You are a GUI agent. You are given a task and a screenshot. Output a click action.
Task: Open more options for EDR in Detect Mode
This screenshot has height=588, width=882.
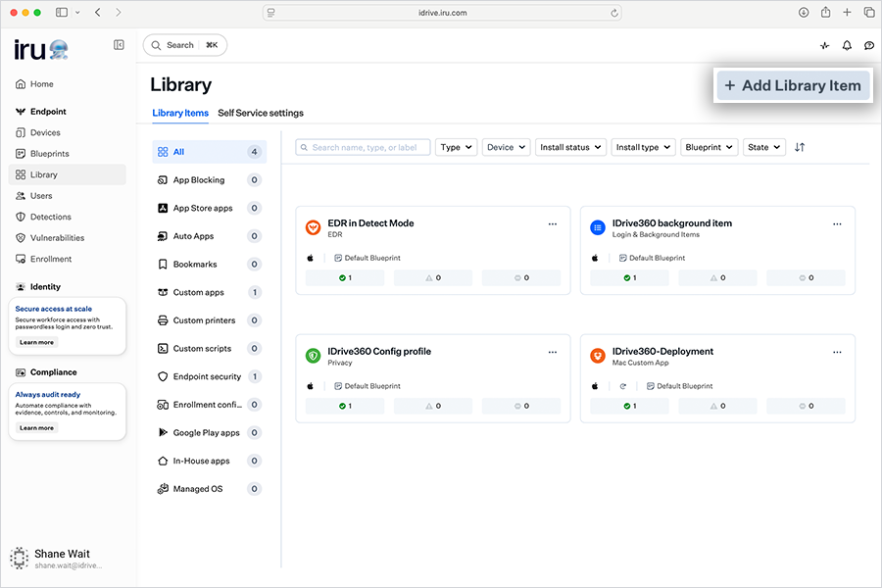click(553, 224)
